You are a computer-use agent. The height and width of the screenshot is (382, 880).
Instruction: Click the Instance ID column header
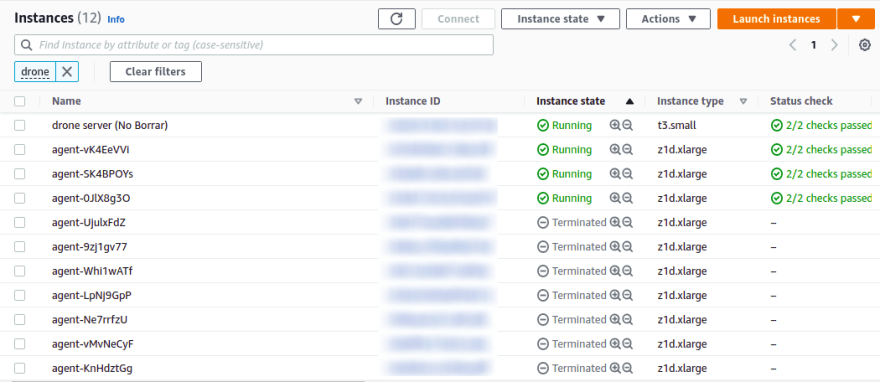coord(413,102)
